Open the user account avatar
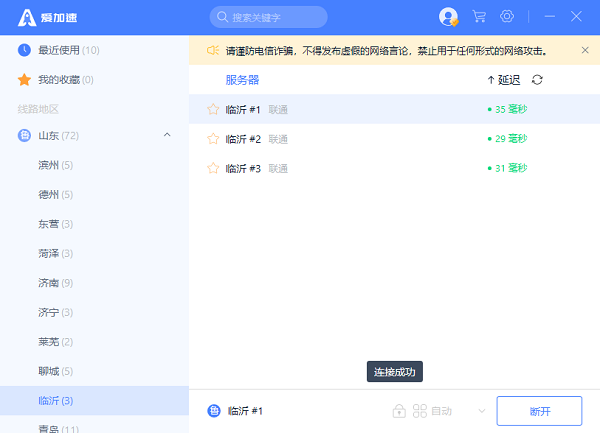600x433 pixels. click(448, 17)
